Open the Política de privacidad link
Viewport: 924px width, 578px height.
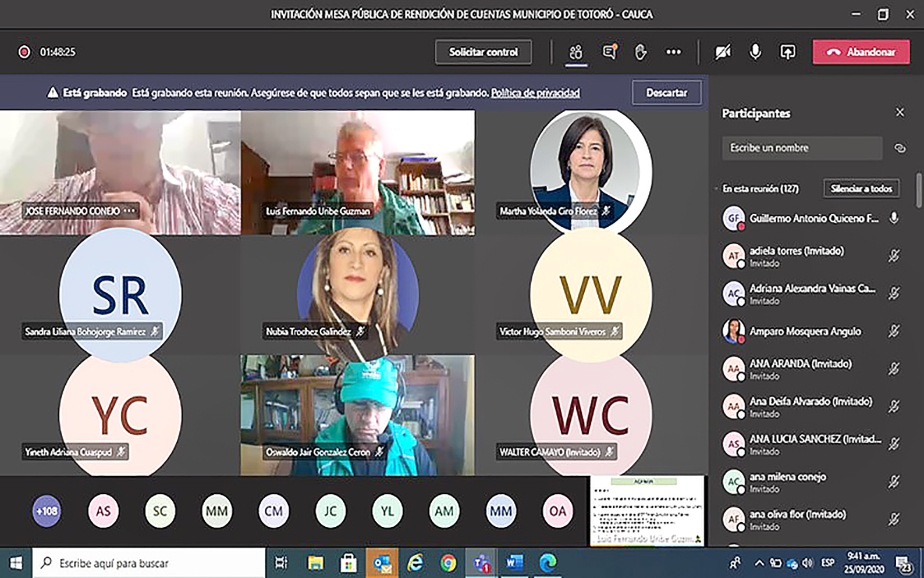(535, 93)
